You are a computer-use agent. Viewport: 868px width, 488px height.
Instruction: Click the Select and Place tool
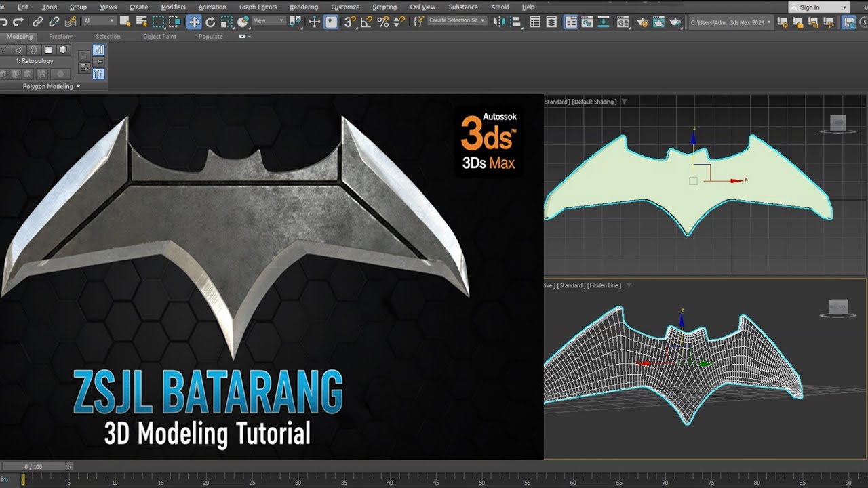(243, 22)
